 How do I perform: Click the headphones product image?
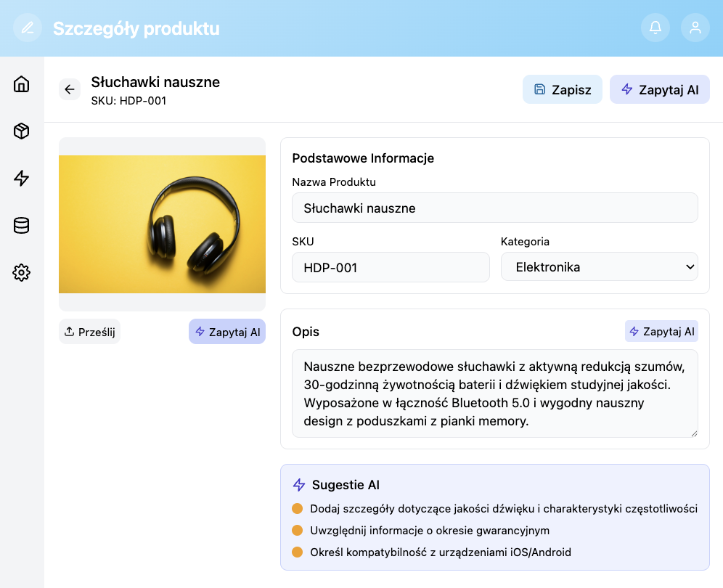point(162,223)
